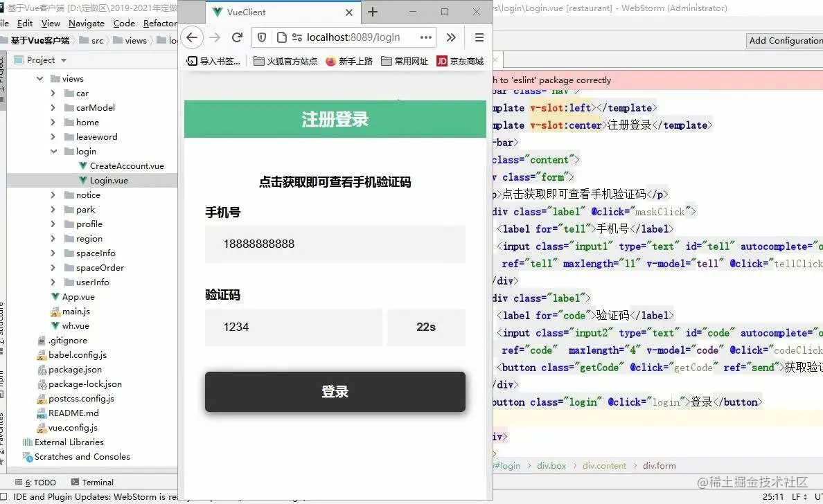Open README.md file

tap(68, 413)
